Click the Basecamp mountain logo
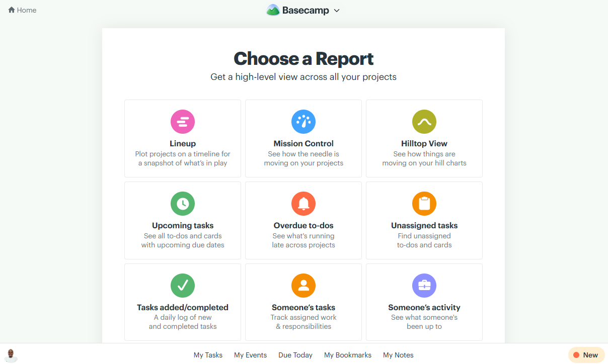 273,10
